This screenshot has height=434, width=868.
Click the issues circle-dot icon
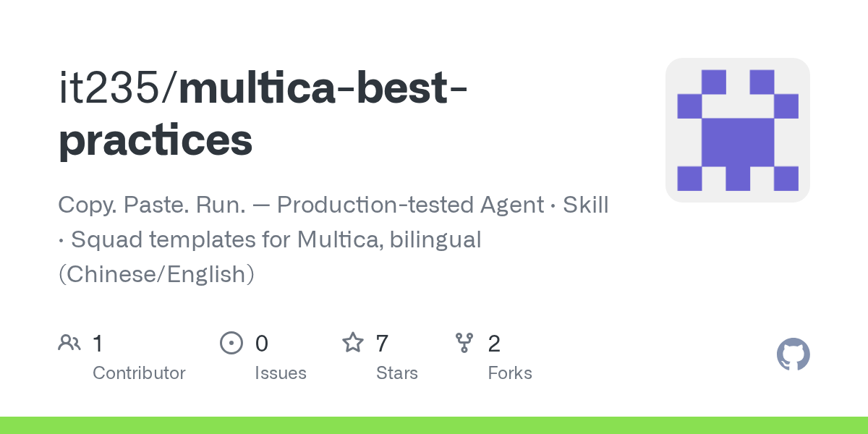(231, 343)
